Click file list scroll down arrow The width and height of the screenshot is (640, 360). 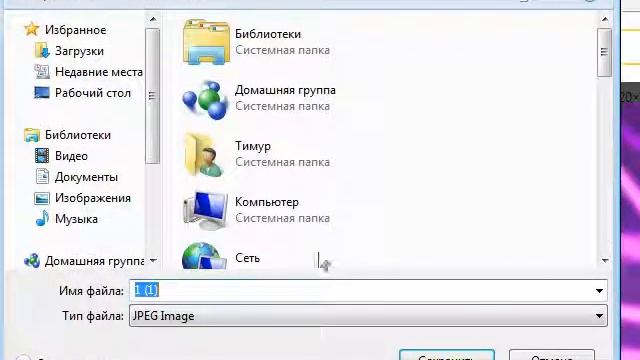click(x=604, y=260)
